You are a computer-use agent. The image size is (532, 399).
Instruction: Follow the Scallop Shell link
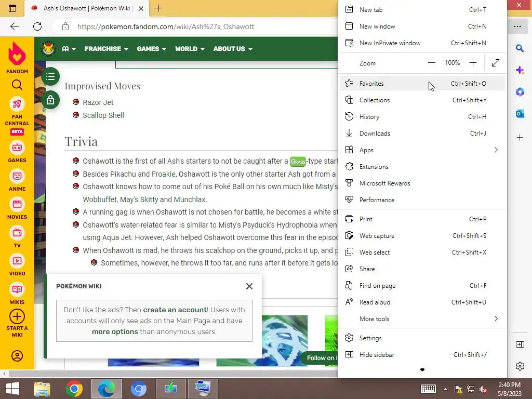[103, 115]
